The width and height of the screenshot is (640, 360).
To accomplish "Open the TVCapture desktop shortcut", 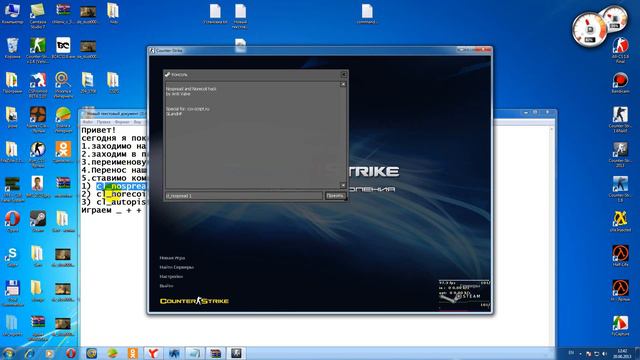I will click(x=620, y=325).
